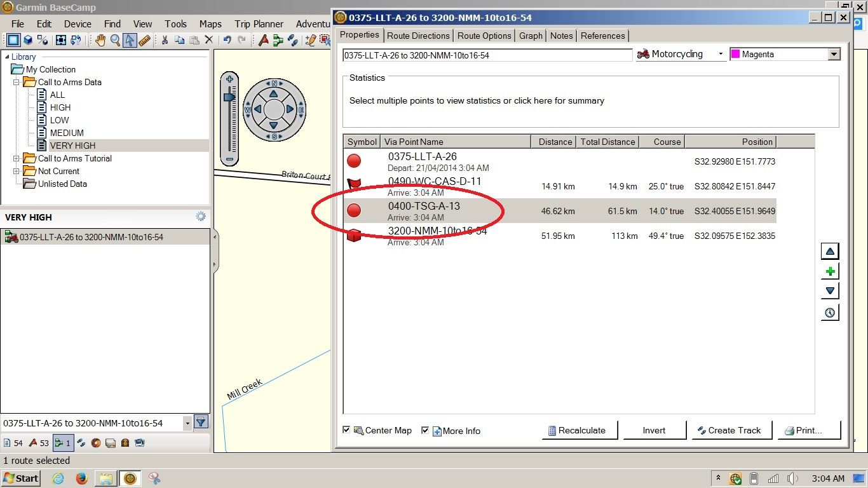868x488 pixels.
Task: Open Firefox from the taskbar
Action: (x=81, y=478)
